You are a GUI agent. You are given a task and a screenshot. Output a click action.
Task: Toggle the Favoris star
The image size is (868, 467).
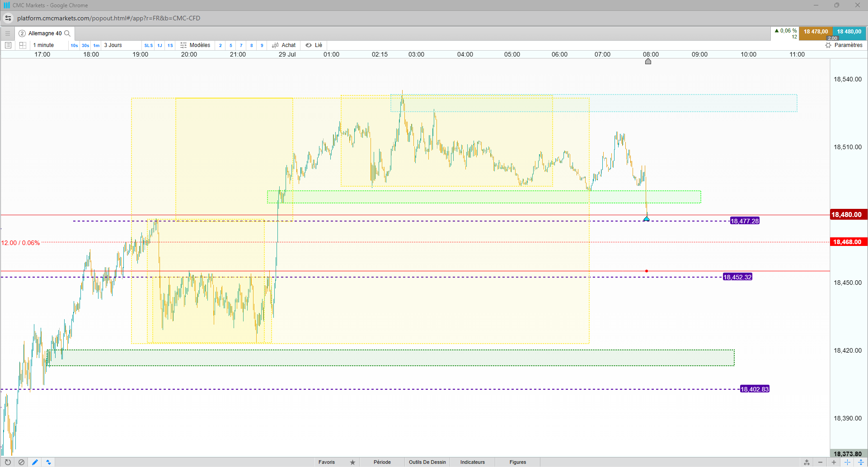352,462
